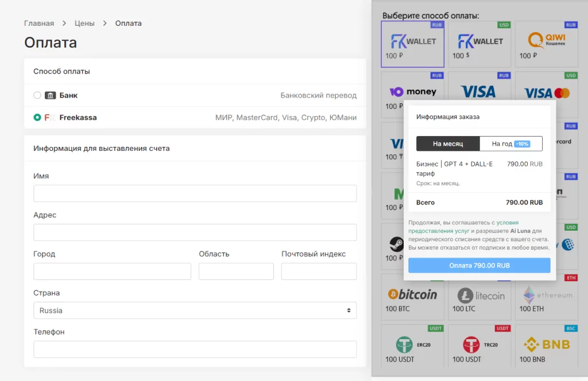588x381 pixels.
Task: Select BNB payment method
Action: (x=546, y=347)
